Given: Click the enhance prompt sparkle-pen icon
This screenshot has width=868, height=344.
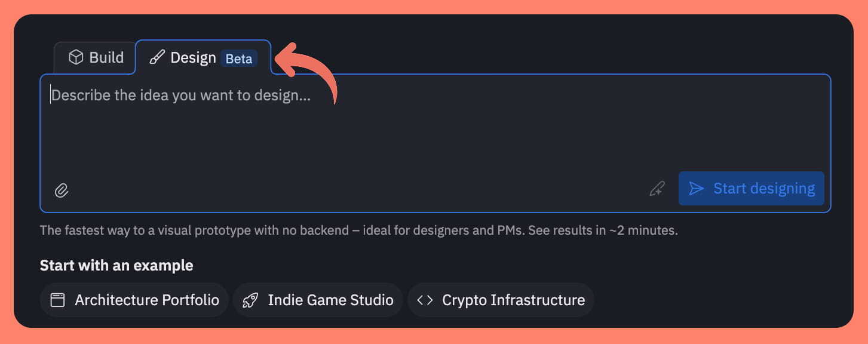Looking at the screenshot, I should pos(657,189).
